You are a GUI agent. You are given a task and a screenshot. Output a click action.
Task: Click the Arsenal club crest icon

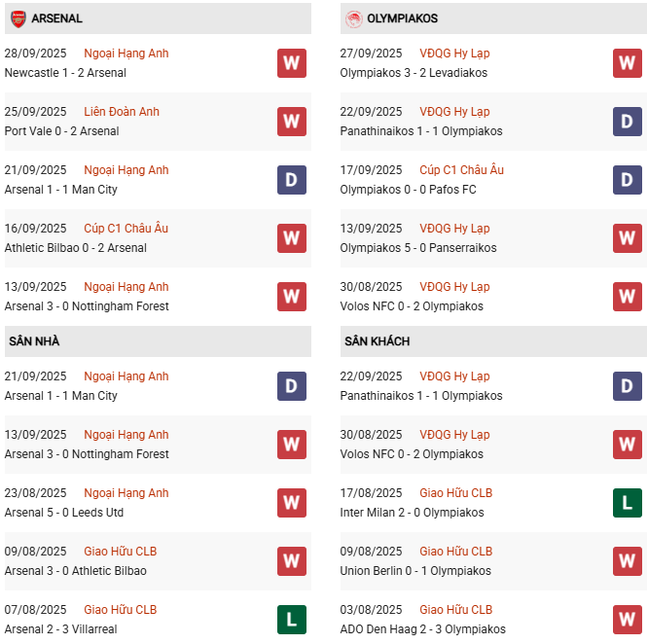pyautogui.click(x=18, y=18)
